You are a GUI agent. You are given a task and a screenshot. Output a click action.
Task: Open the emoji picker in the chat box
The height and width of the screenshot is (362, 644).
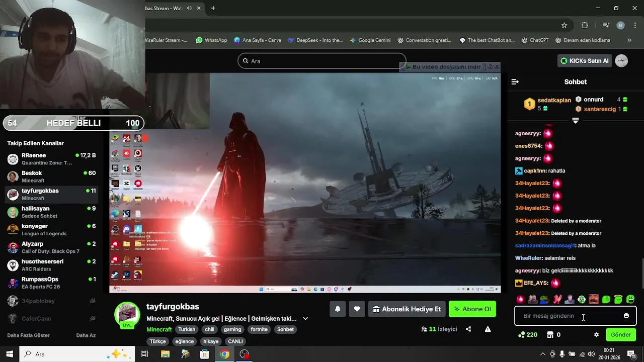coord(626,316)
